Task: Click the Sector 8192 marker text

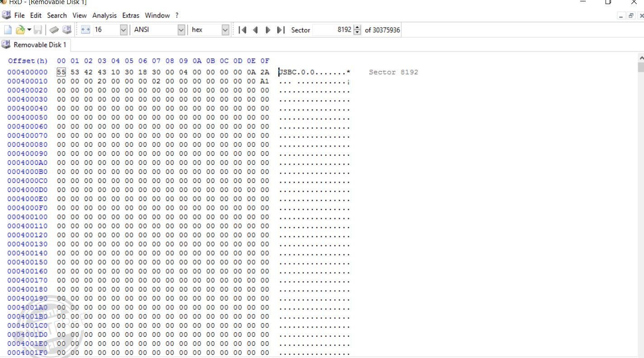Action: 393,72
